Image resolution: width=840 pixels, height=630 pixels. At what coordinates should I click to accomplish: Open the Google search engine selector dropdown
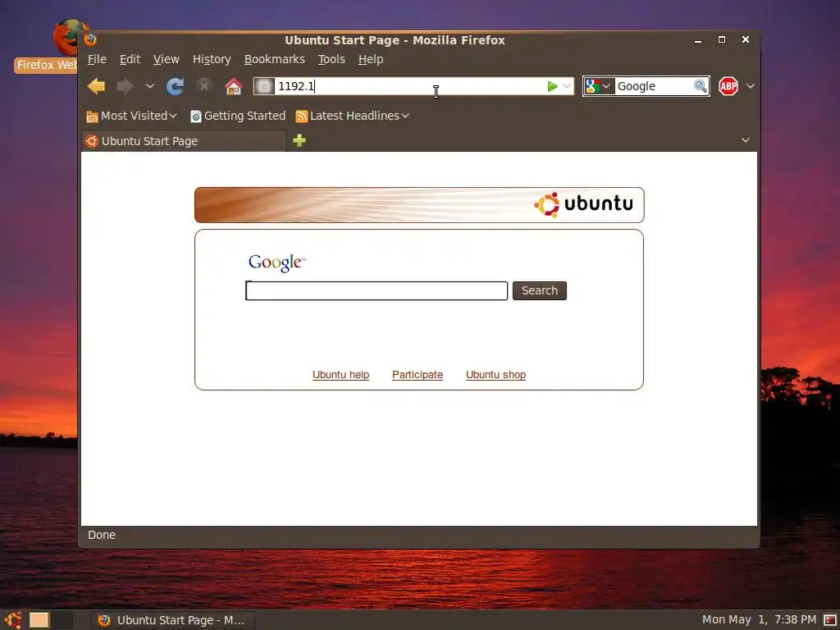(x=598, y=86)
